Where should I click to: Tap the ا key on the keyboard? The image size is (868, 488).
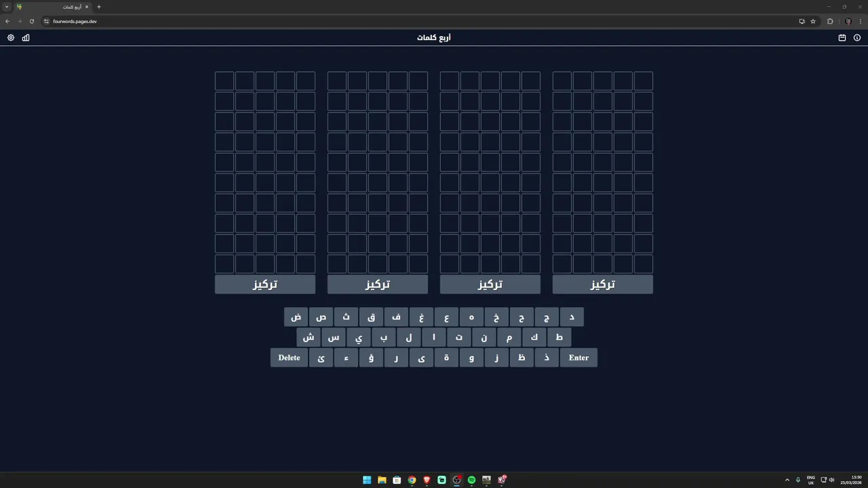click(x=434, y=338)
